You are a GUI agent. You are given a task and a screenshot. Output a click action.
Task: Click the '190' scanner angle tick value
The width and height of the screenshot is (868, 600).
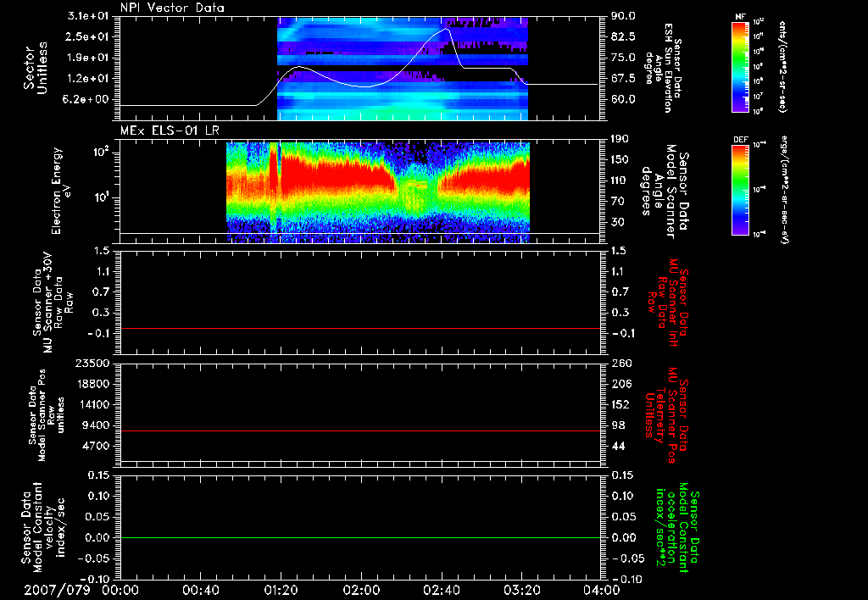[620, 139]
